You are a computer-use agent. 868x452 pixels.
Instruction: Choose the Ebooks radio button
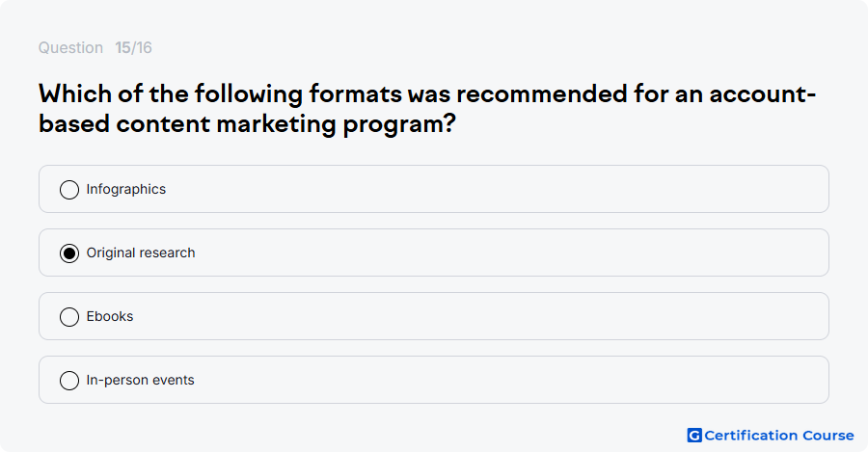(69, 317)
